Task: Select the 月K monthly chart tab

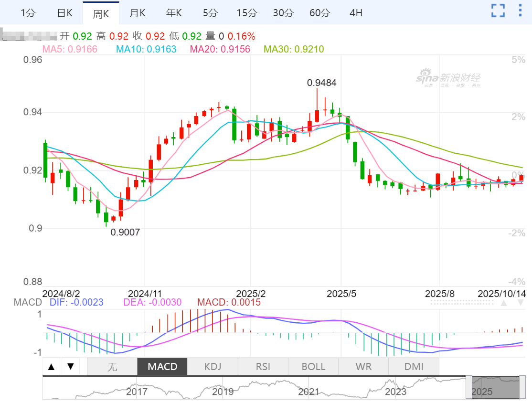Action: [138, 13]
